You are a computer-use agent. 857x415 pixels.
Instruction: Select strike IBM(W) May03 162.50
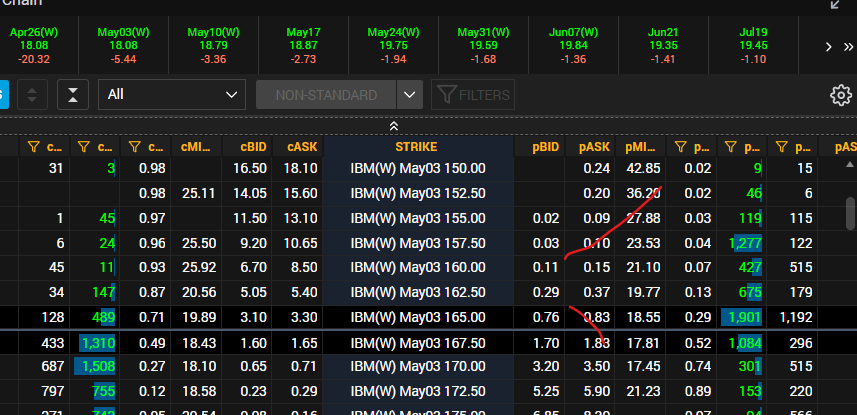click(x=418, y=293)
